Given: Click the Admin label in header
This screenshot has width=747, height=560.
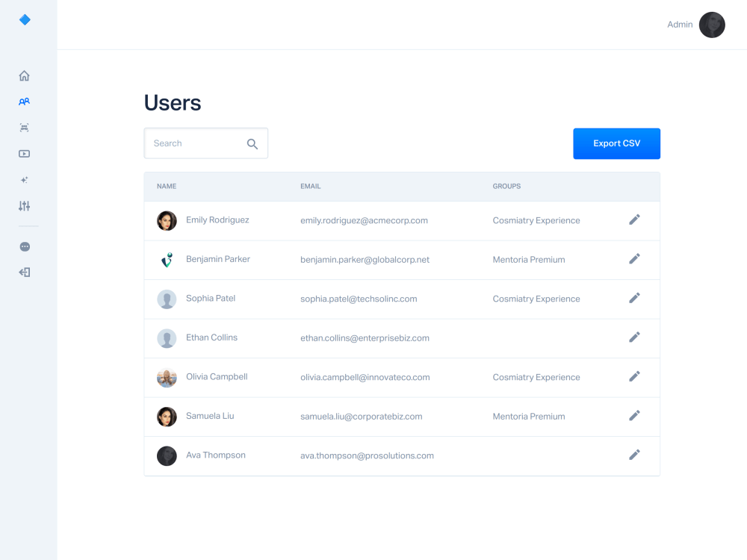Looking at the screenshot, I should pos(680,25).
